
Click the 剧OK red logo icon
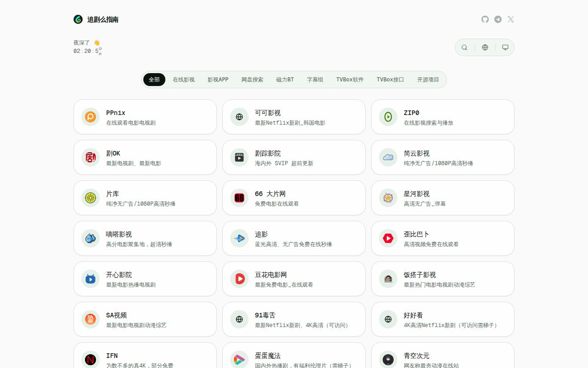coord(90,157)
